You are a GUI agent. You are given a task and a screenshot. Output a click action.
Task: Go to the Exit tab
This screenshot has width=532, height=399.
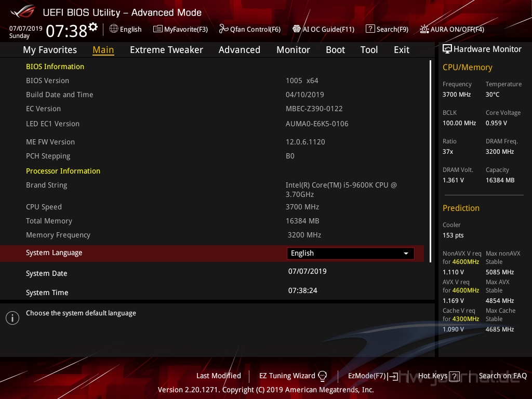(x=402, y=49)
